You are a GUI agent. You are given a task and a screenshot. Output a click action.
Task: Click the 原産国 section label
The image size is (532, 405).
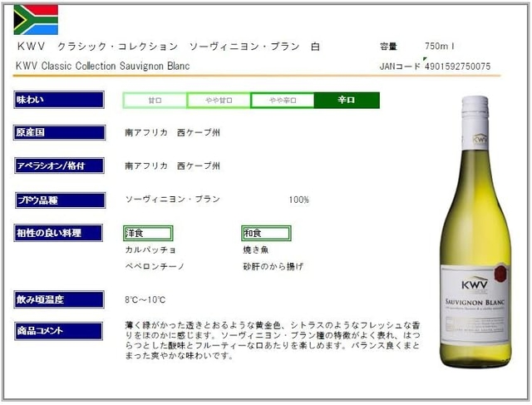coord(59,132)
